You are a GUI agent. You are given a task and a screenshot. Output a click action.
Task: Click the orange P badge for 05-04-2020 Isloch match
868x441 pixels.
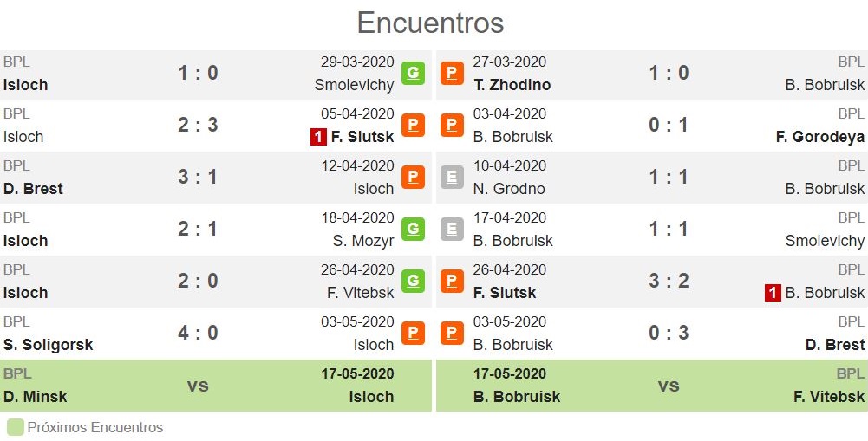click(x=413, y=125)
